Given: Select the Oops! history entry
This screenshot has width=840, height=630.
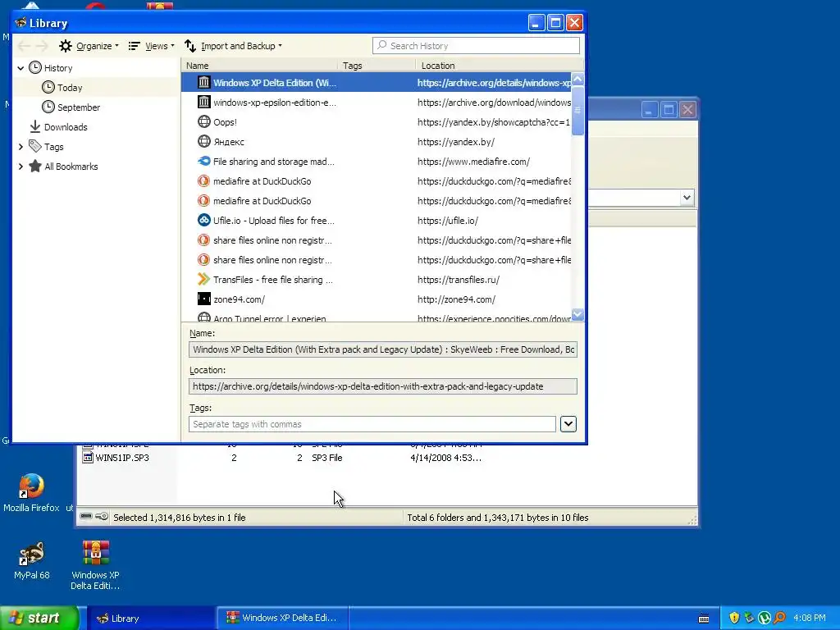Looking at the screenshot, I should click(376, 122).
